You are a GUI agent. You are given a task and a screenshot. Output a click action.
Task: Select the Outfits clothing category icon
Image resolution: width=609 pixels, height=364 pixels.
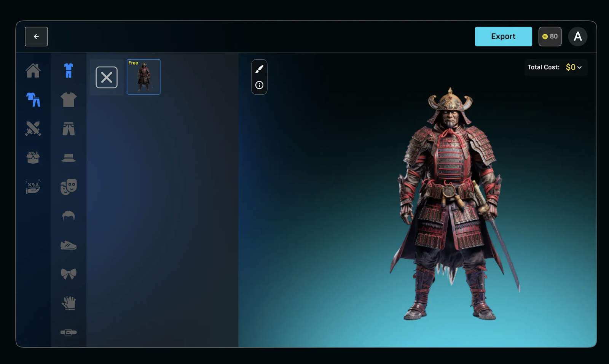click(33, 100)
